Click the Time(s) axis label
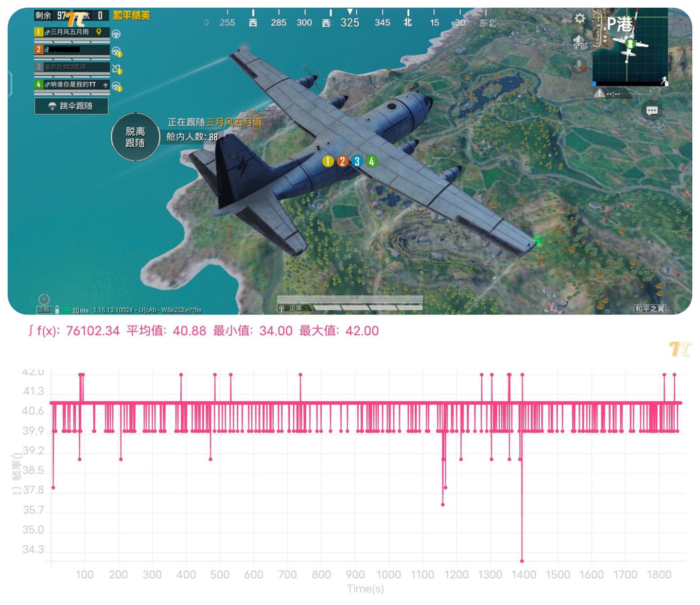Screen dimensions: 700x605 [x=366, y=589]
